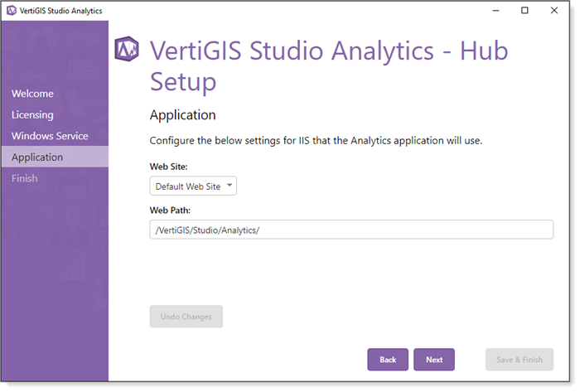
Task: Click the Undo Changes button
Action: [x=186, y=317]
